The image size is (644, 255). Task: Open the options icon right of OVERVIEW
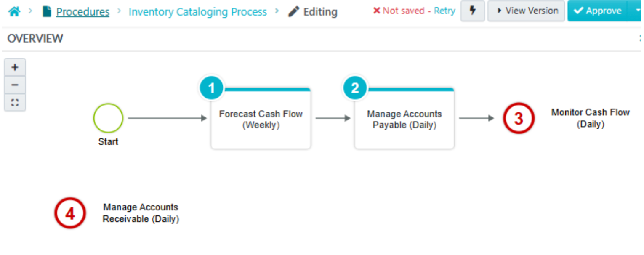[x=640, y=38]
